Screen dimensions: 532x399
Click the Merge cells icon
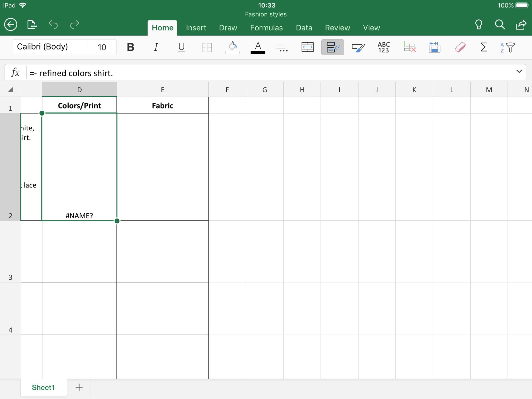click(307, 47)
